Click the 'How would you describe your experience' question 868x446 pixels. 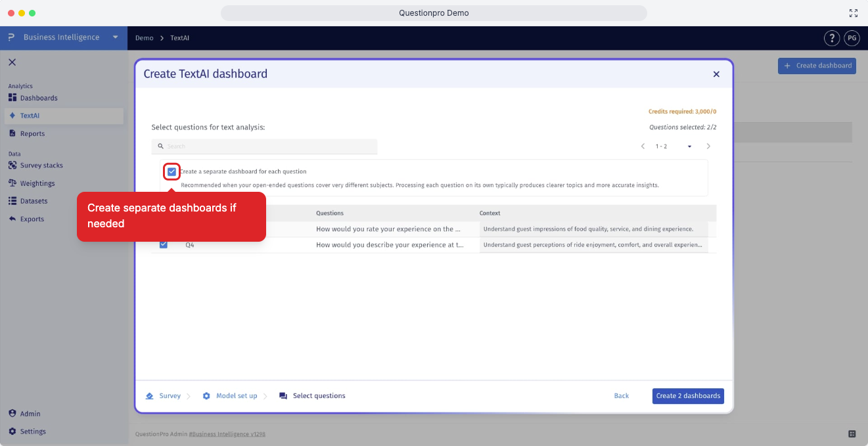point(390,245)
